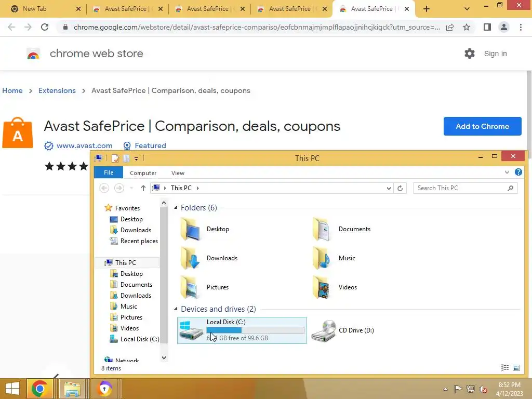Go to Home breadcrumb link
Screen dimensions: 532x399
(12, 90)
